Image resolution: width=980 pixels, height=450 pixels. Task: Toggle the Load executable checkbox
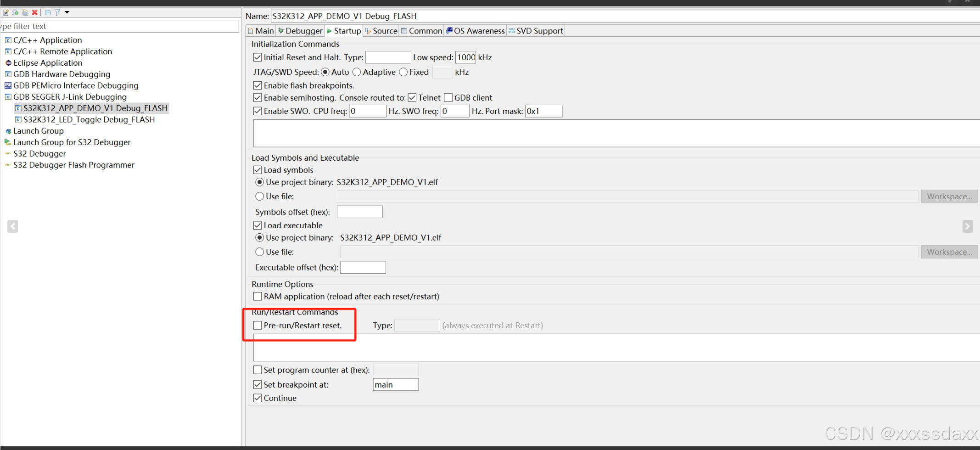click(x=258, y=225)
